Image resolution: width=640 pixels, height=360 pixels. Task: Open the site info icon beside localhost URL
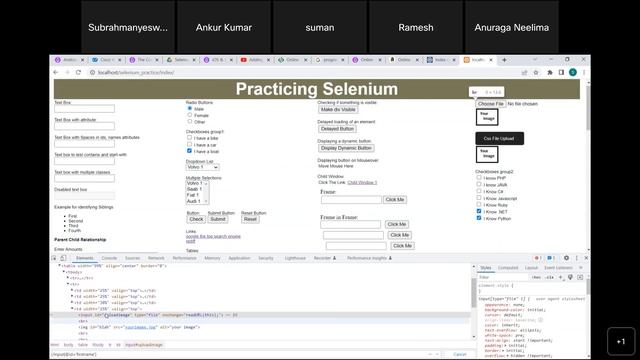[x=92, y=72]
